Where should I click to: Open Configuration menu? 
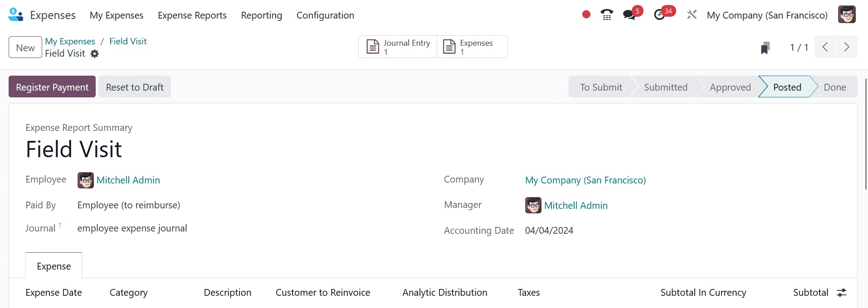(x=325, y=15)
